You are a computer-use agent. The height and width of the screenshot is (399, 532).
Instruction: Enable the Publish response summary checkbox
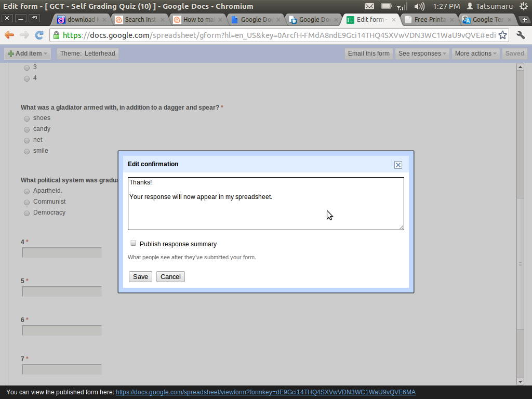pyautogui.click(x=133, y=243)
